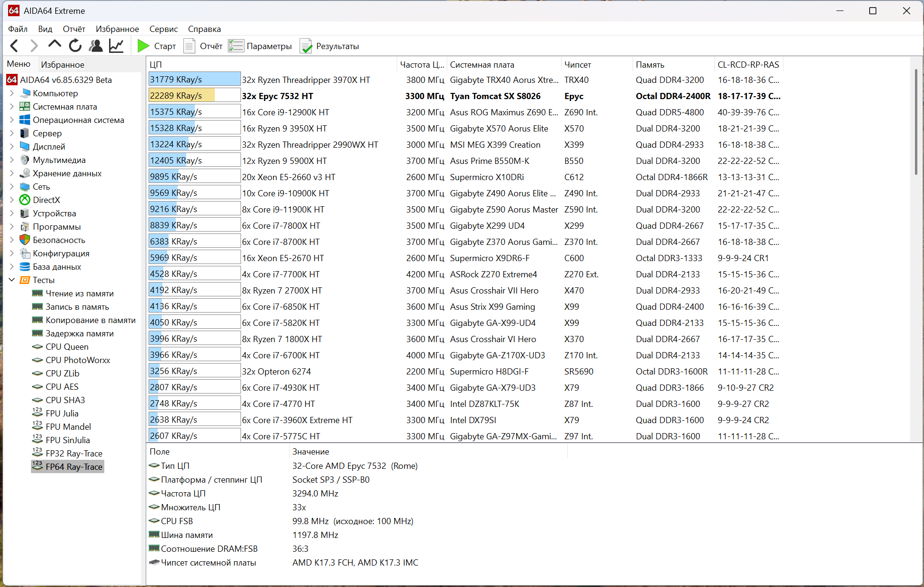Collapse the Тесты tree node
Image resolution: width=924 pixels, height=587 pixels.
12,280
